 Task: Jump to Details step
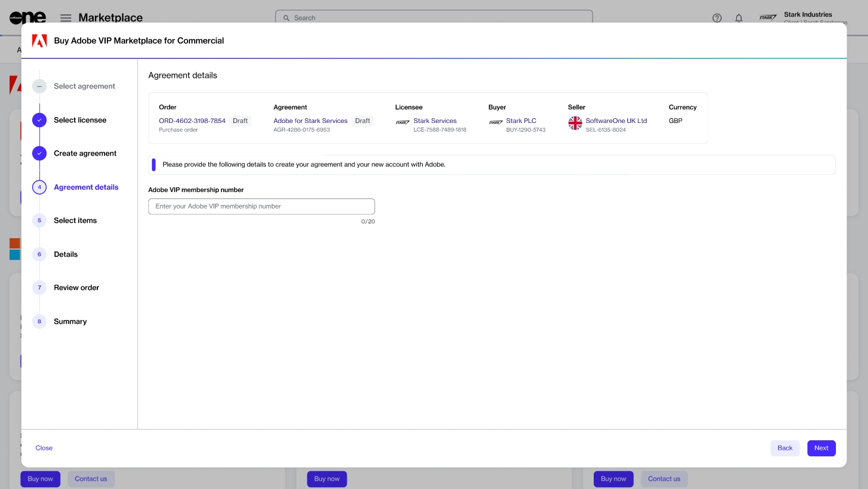tap(66, 254)
